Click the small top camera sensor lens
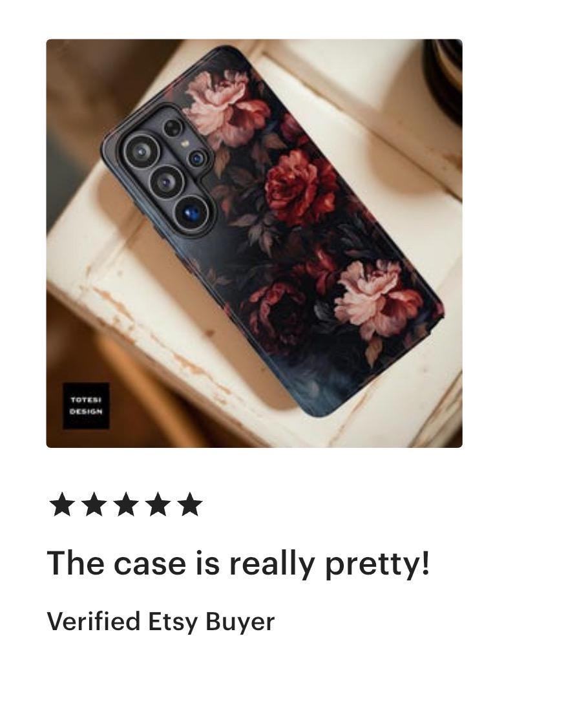This screenshot has height=709, width=588. (172, 128)
